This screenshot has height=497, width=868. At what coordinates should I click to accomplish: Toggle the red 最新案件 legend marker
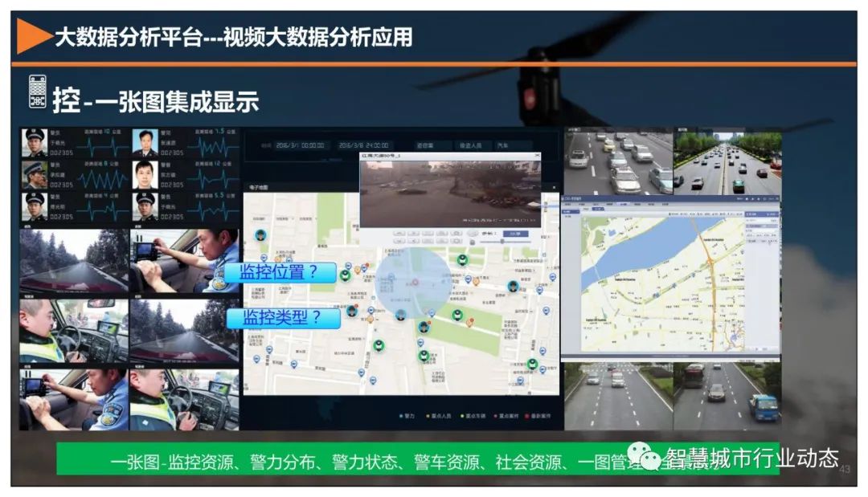point(527,416)
